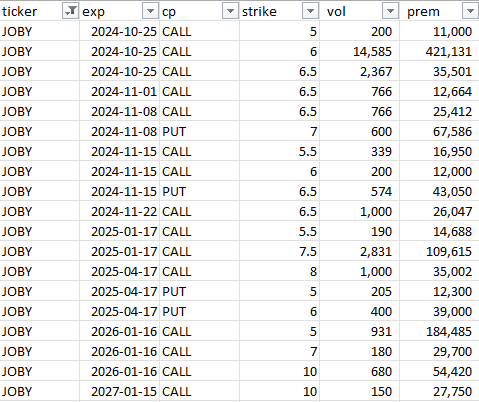Open the active ticker column filter

(70, 11)
